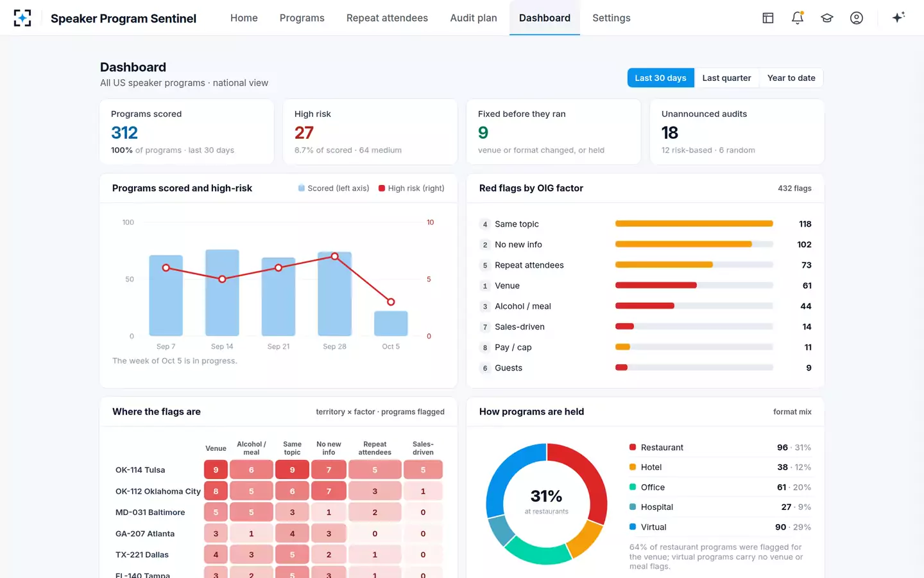Click the Speaker Program Sentinel logo icon

[x=22, y=18]
